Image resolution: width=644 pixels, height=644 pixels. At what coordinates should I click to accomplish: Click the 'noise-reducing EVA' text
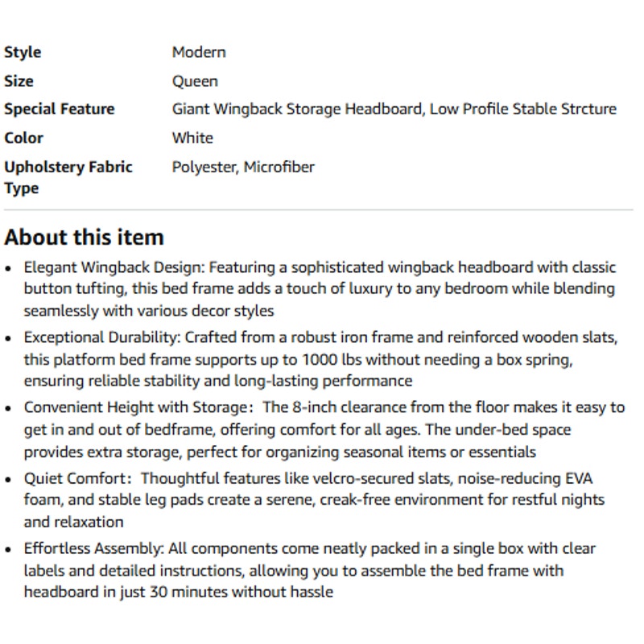point(525,478)
